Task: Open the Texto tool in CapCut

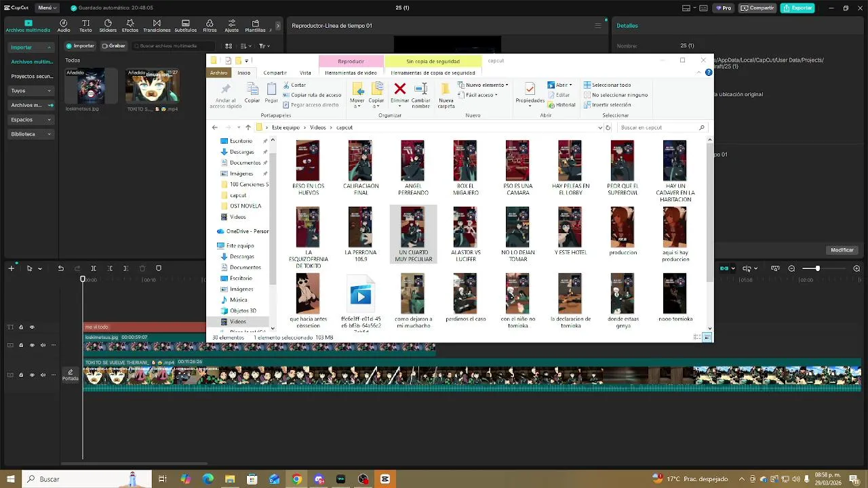Action: [85, 26]
